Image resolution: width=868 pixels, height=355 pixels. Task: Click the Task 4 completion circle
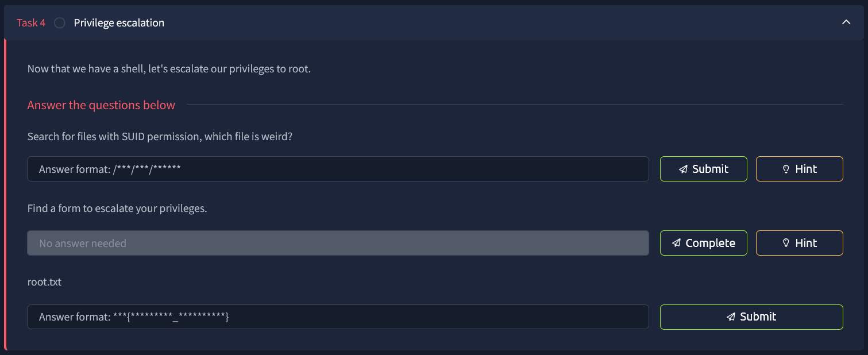(60, 23)
